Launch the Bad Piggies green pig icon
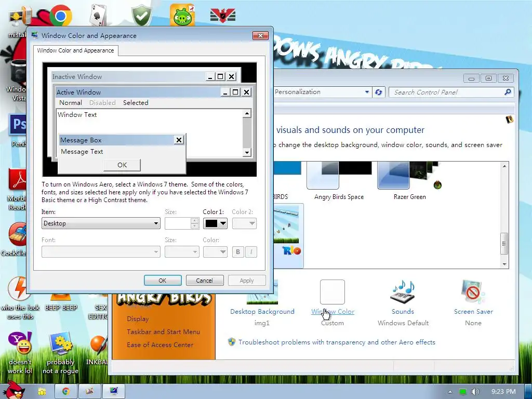Image resolution: width=532 pixels, height=399 pixels. [x=182, y=16]
